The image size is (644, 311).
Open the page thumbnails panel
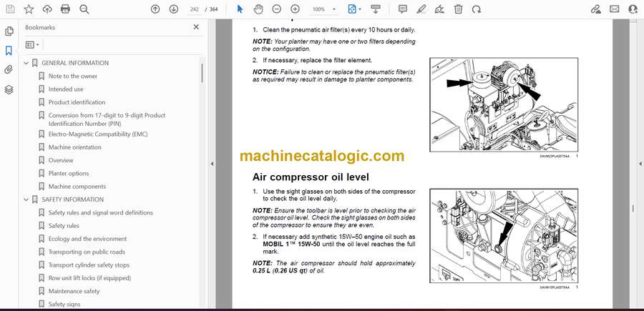pyautogui.click(x=9, y=31)
